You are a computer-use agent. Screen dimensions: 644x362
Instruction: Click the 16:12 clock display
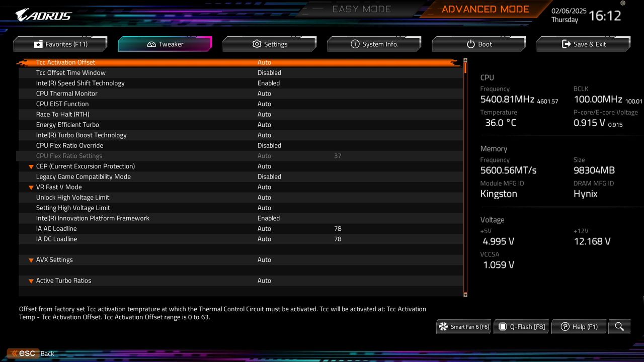(605, 16)
